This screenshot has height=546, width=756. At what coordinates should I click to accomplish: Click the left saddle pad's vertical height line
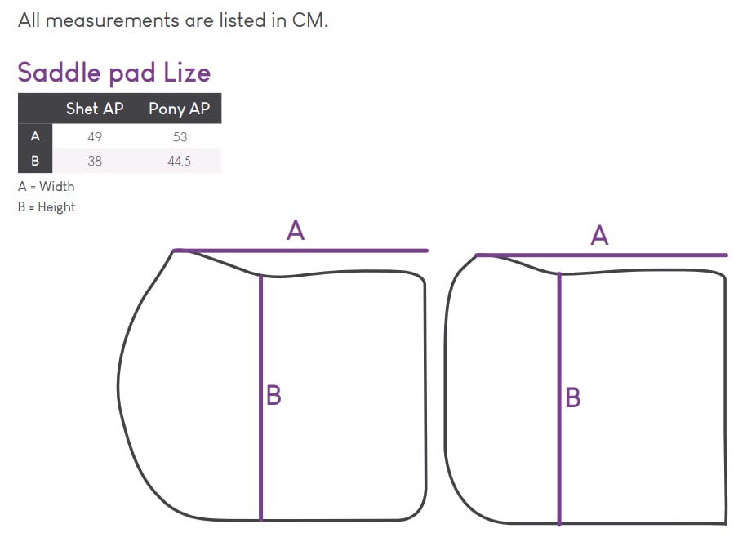[x=260, y=398]
